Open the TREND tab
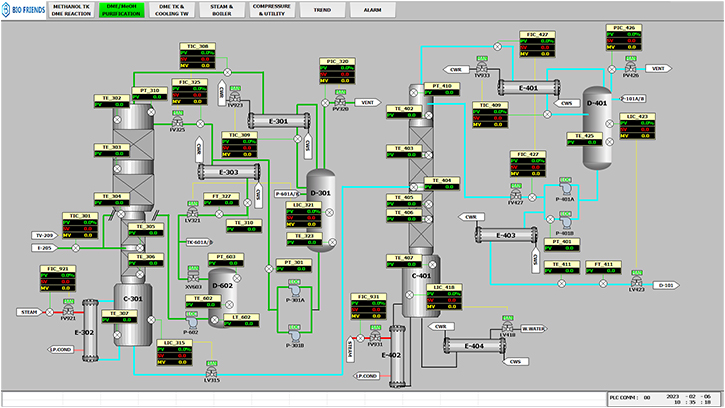Image resolution: width=725 pixels, height=408 pixels. click(x=322, y=10)
